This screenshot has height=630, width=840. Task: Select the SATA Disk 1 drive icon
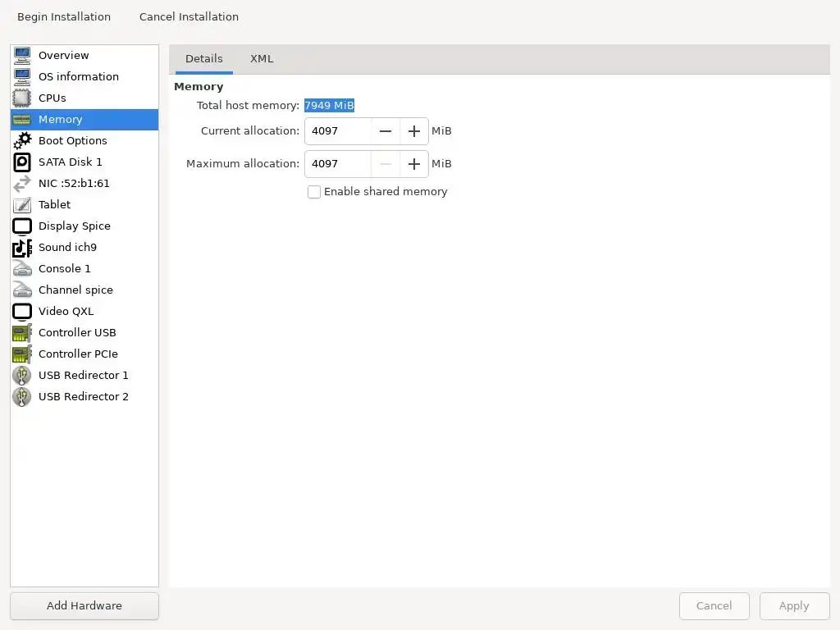22,162
